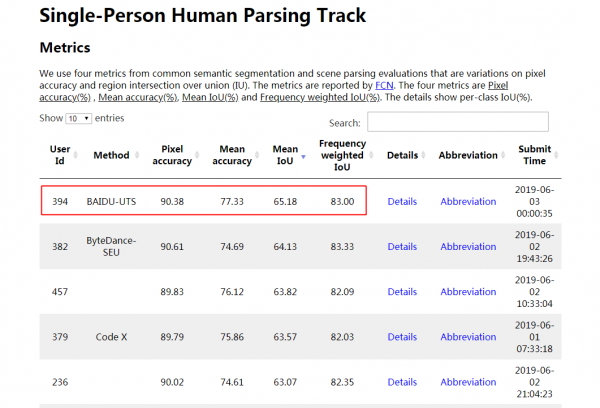Open Details link for user 457
Screen dimensions: 600x408
(x=402, y=292)
